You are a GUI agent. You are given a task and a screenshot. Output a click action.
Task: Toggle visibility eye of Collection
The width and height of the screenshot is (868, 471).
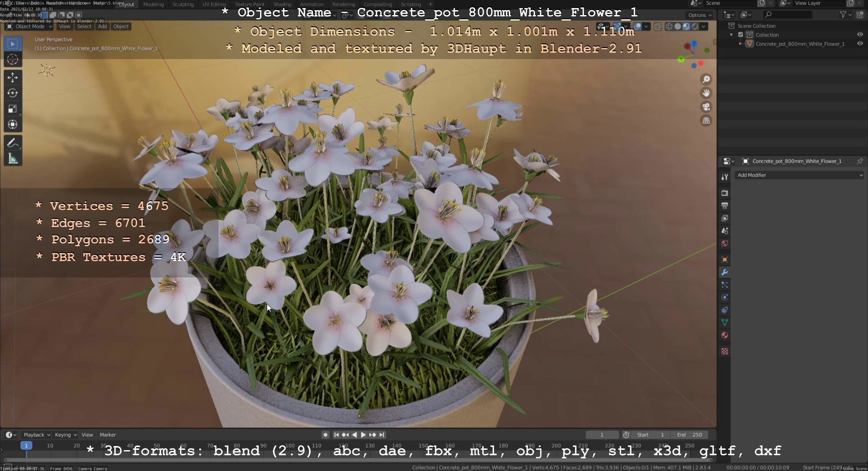tap(860, 35)
